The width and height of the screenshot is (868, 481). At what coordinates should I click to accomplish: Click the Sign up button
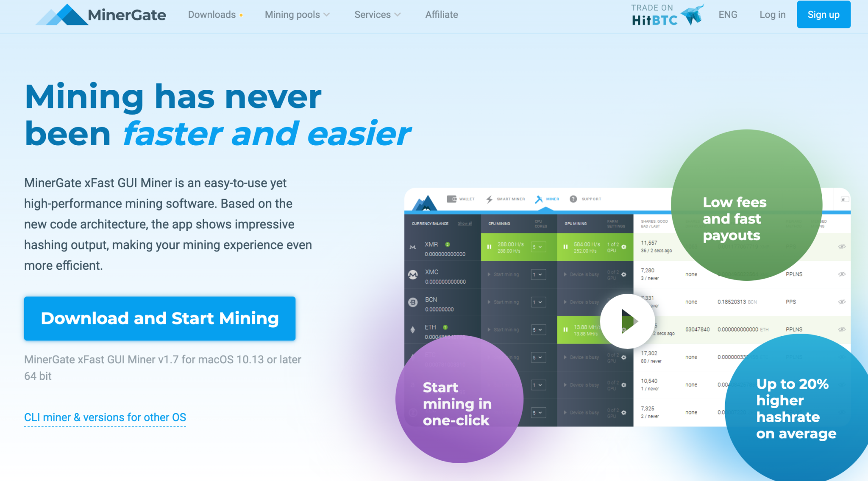coord(823,15)
